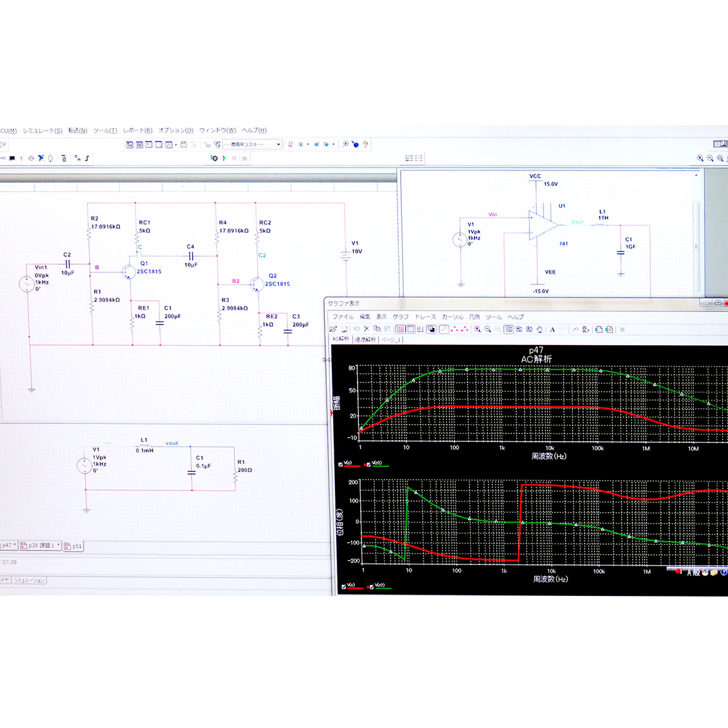Click the zoom out icon in main toolbar
Viewport: 728px width, 728px height.
tap(710, 159)
